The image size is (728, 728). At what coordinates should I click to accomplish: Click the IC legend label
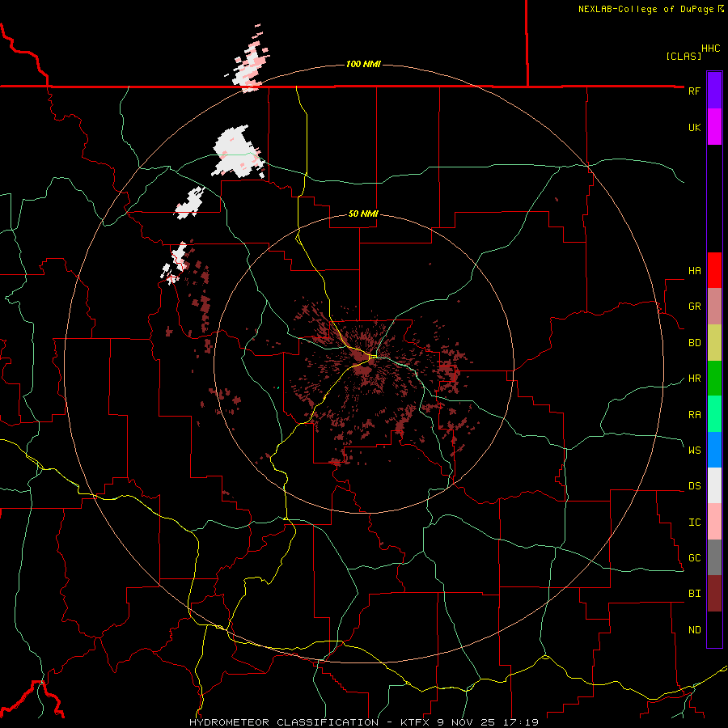click(694, 523)
